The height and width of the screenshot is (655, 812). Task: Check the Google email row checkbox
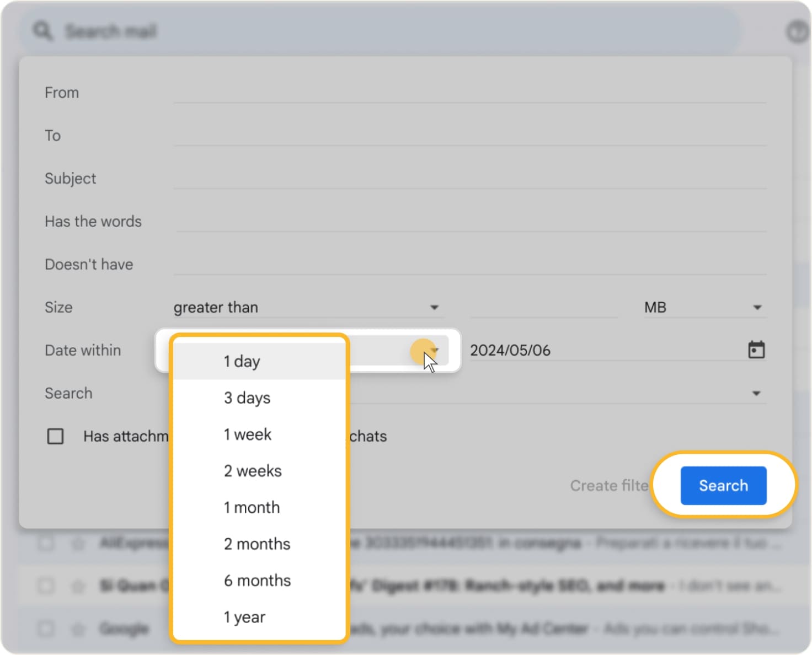(x=46, y=628)
